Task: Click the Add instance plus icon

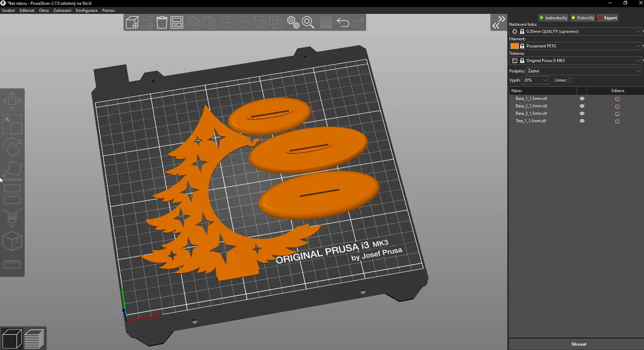Action: pos(227,23)
